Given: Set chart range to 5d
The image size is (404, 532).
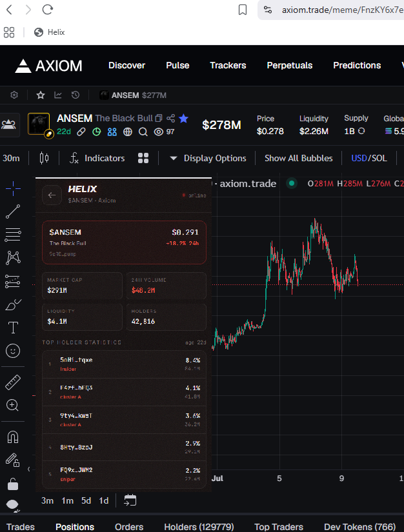Looking at the screenshot, I should 86,500.
